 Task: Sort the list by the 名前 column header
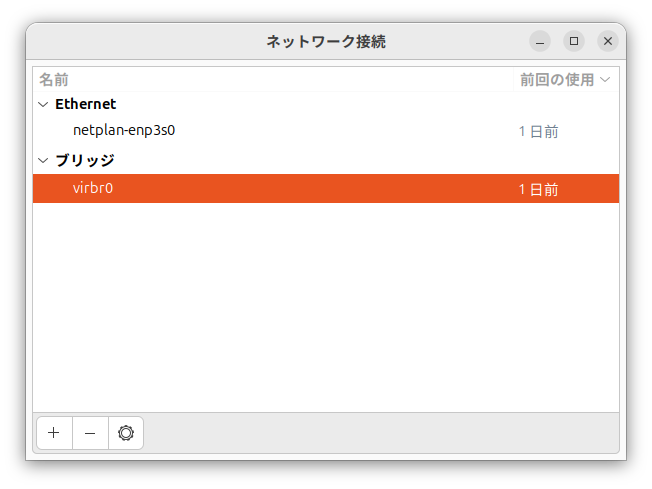(54, 79)
